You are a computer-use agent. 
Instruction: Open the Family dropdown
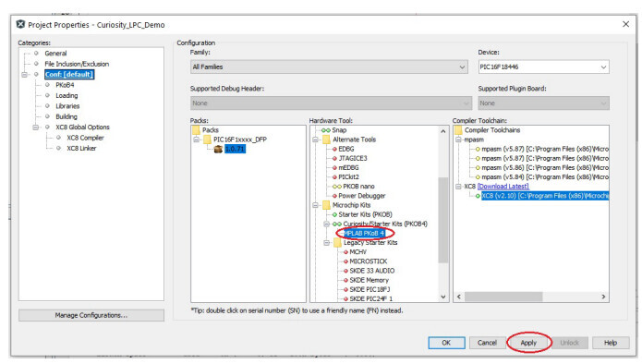(329, 67)
